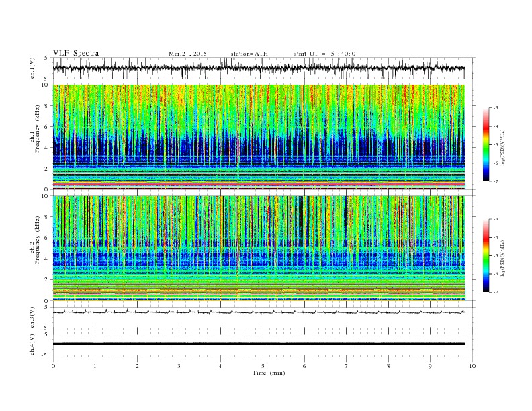The height and width of the screenshot is (411, 532).
Task: Click the "VLF Spectra" plot title
Action: pyautogui.click(x=76, y=53)
